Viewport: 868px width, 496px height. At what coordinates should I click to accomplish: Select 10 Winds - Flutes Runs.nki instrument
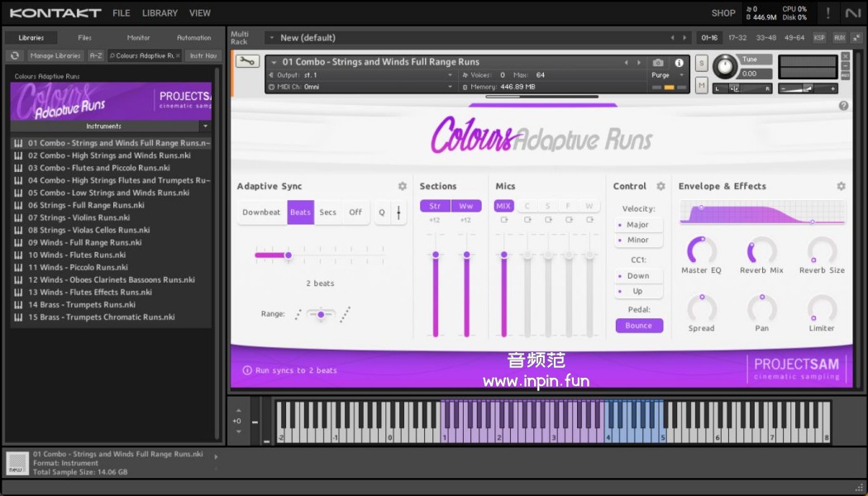coord(77,255)
